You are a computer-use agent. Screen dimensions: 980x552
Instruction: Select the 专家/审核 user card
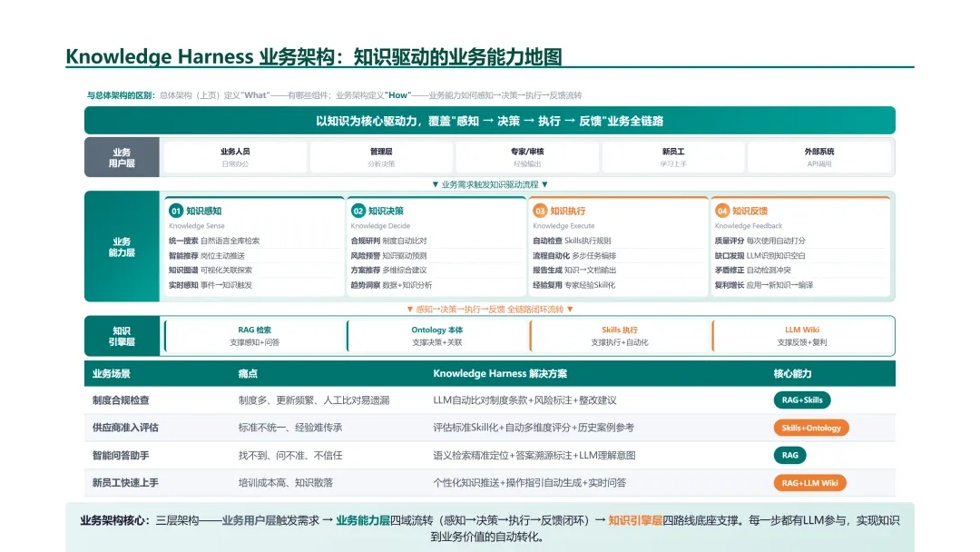527,157
